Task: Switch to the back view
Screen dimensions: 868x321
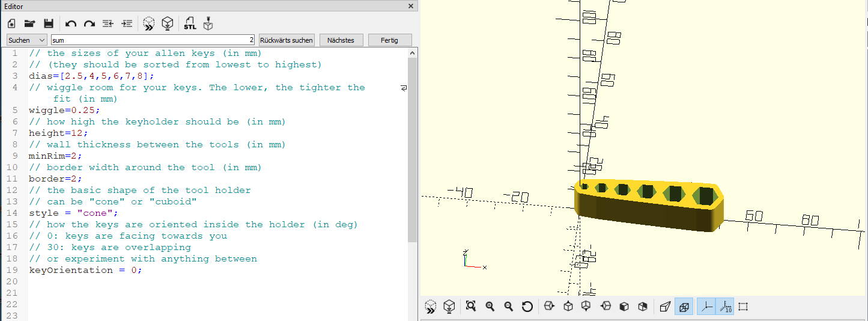Action: point(642,307)
